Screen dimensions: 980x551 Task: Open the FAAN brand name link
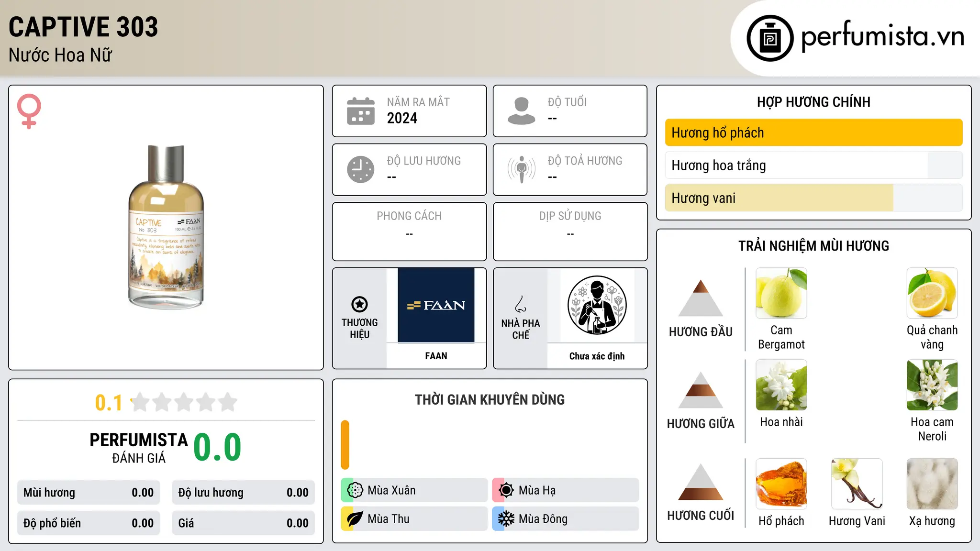[436, 356]
